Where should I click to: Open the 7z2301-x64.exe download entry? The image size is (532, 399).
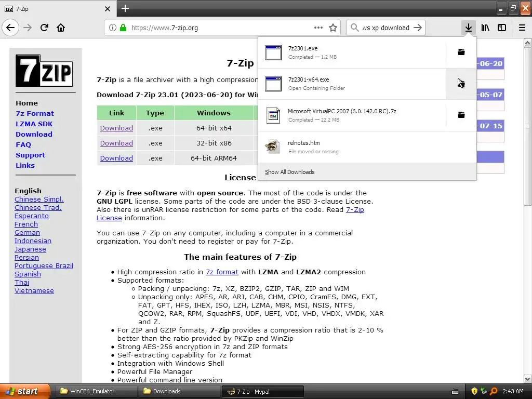352,84
